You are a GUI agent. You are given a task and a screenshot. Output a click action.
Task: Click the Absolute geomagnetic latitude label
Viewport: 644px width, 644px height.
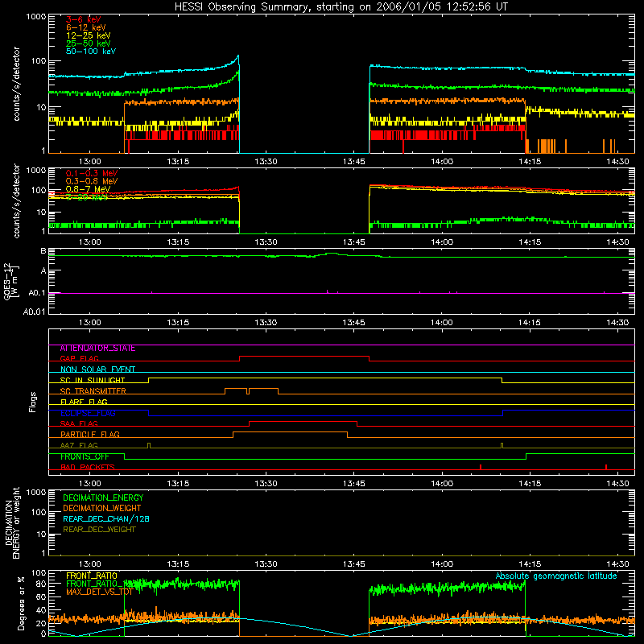point(556,576)
